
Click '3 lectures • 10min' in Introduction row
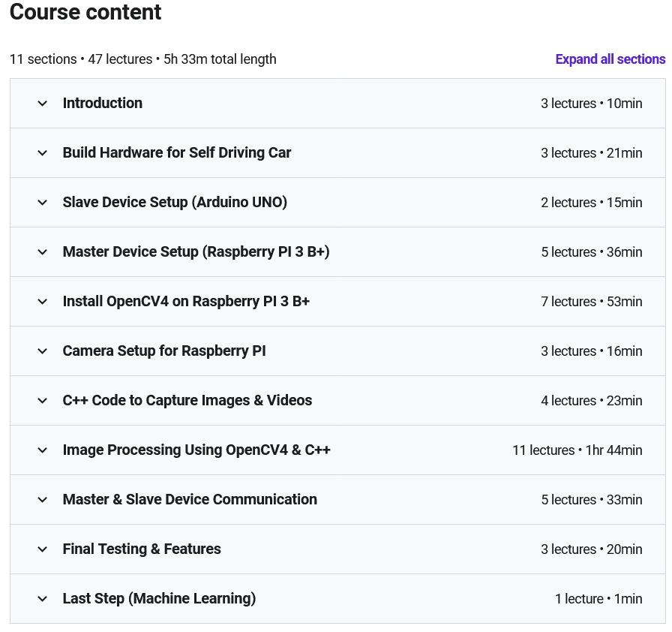pos(592,104)
